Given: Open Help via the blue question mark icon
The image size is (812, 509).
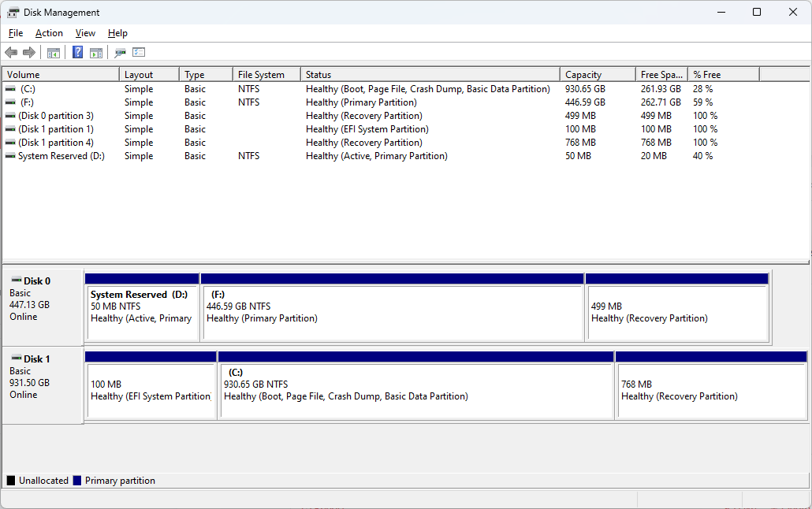Looking at the screenshot, I should tap(77, 52).
